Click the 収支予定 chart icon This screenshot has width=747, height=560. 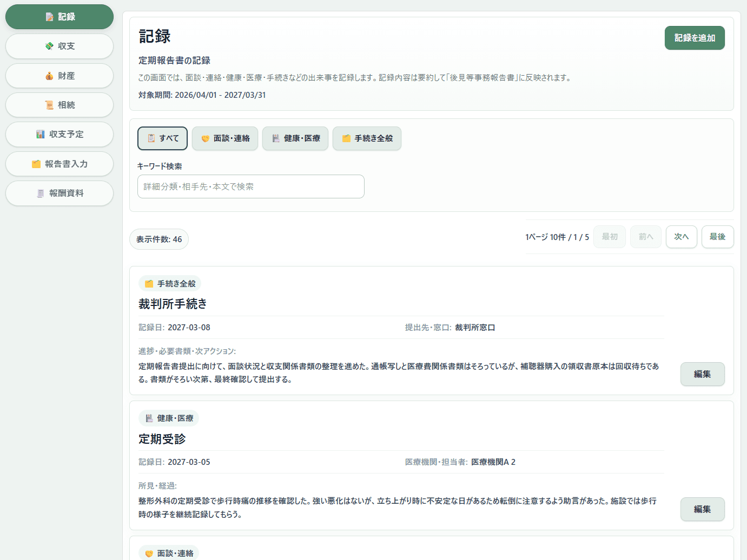tap(41, 134)
